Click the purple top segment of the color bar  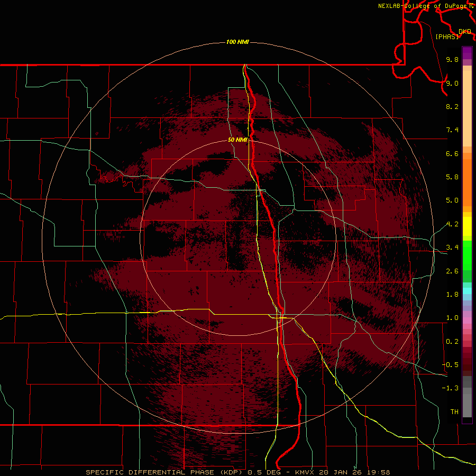[x=467, y=53]
